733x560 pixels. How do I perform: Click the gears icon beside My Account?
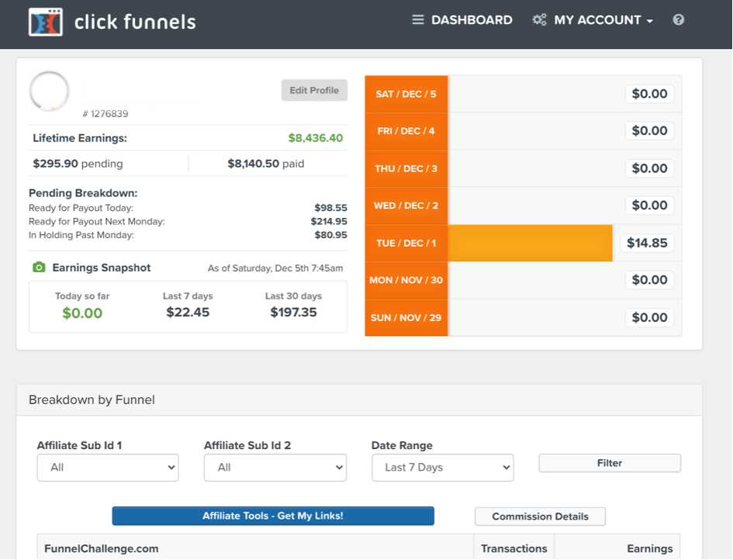coord(539,19)
